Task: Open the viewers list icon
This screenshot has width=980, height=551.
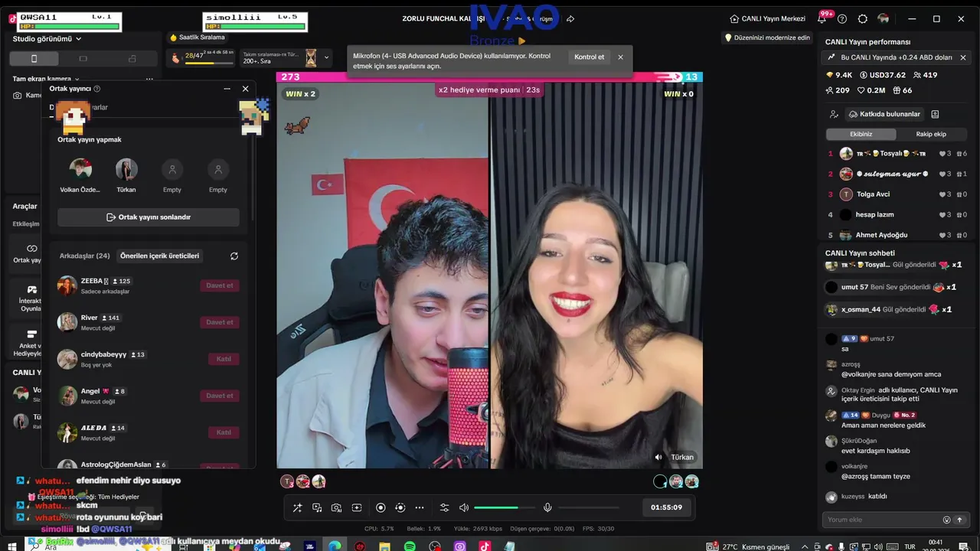Action: pos(834,114)
